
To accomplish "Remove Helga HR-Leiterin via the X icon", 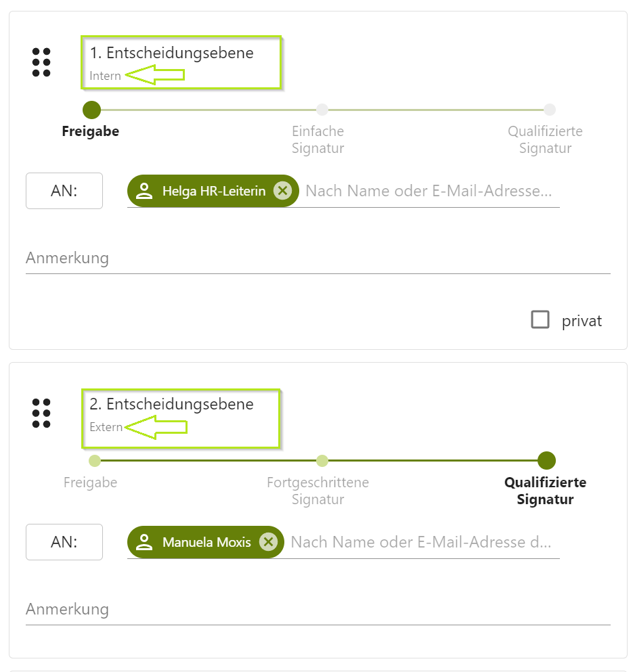I will click(x=283, y=190).
